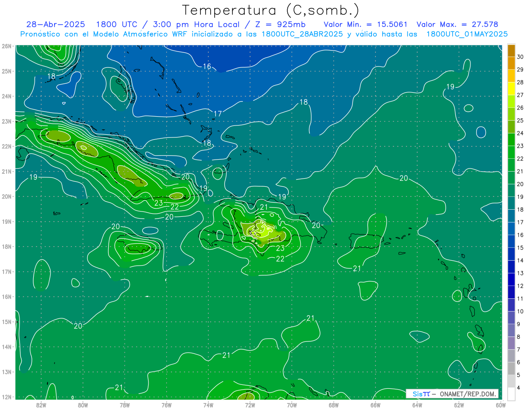Image resolution: width=532 pixels, height=411 pixels.
Task: Click the gray legend swatch between 5 and 6
Action: [511, 368]
